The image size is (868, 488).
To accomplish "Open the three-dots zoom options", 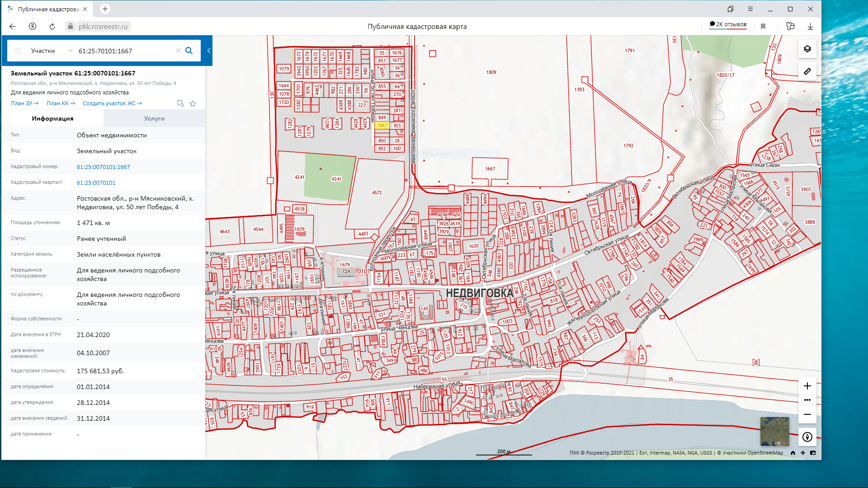I will point(807,400).
